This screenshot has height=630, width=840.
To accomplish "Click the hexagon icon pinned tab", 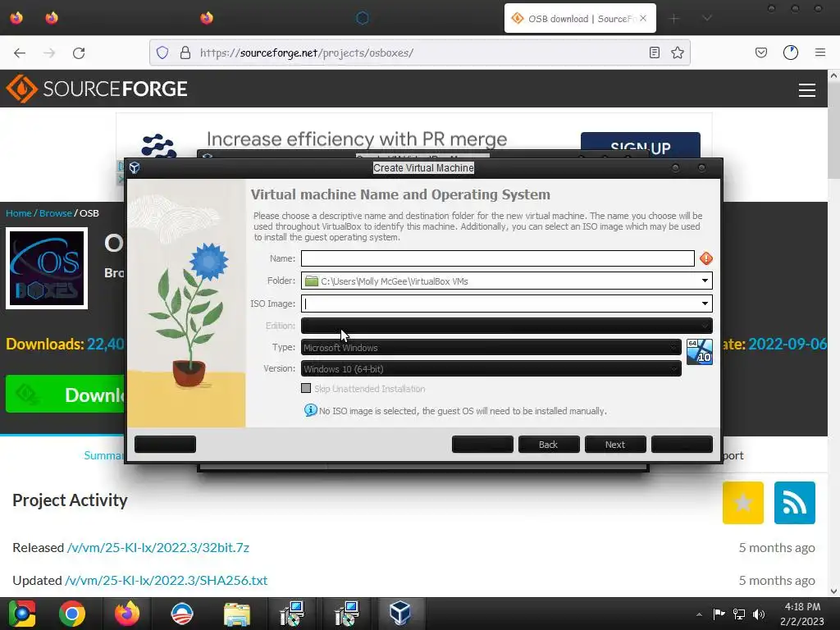I will [x=362, y=18].
